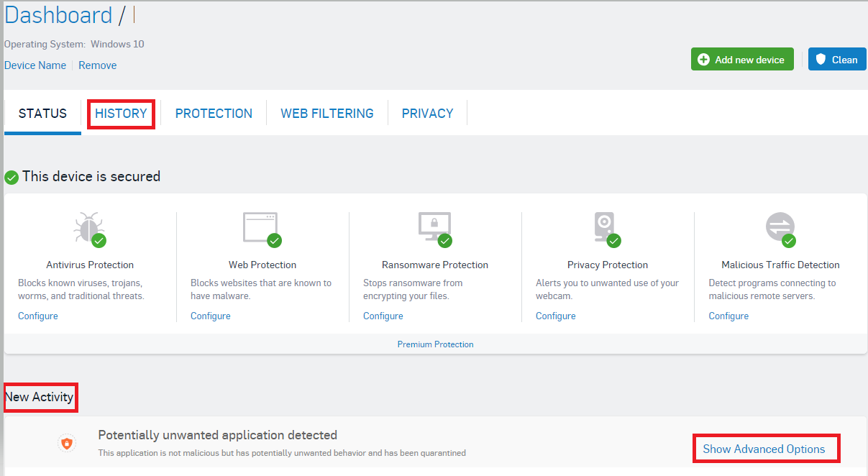Open Configure under Antivirus Protection
The height and width of the screenshot is (476, 868).
point(38,316)
